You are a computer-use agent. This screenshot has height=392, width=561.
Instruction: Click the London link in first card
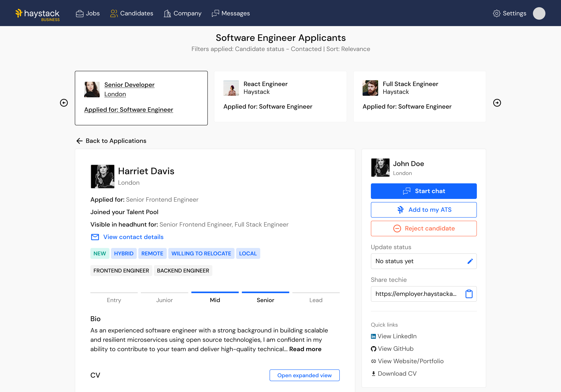coord(115,94)
